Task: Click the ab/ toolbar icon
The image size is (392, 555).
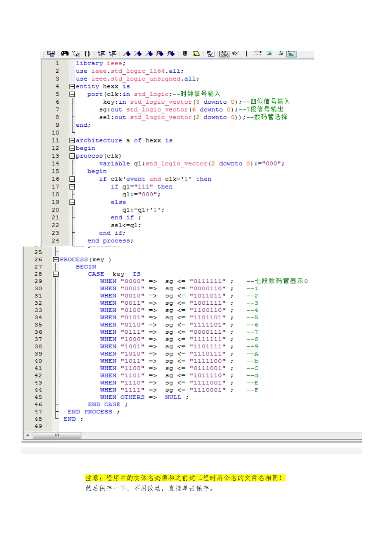Action: tap(235, 53)
